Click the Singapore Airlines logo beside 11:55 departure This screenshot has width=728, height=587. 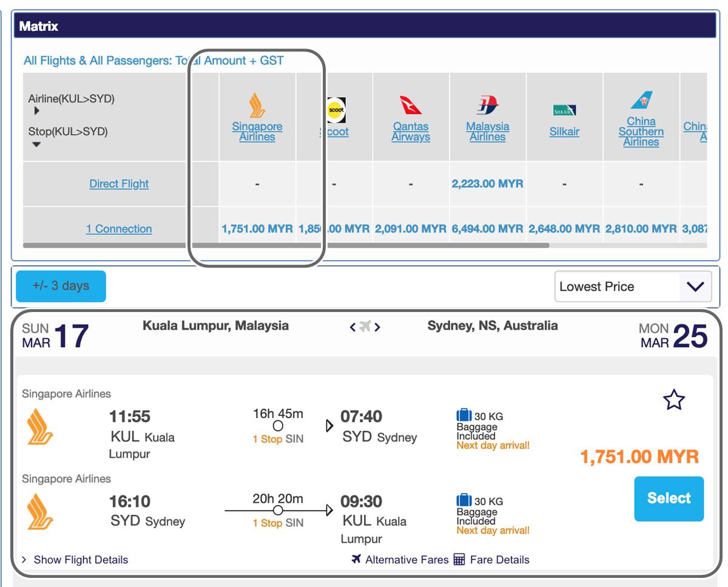point(40,426)
